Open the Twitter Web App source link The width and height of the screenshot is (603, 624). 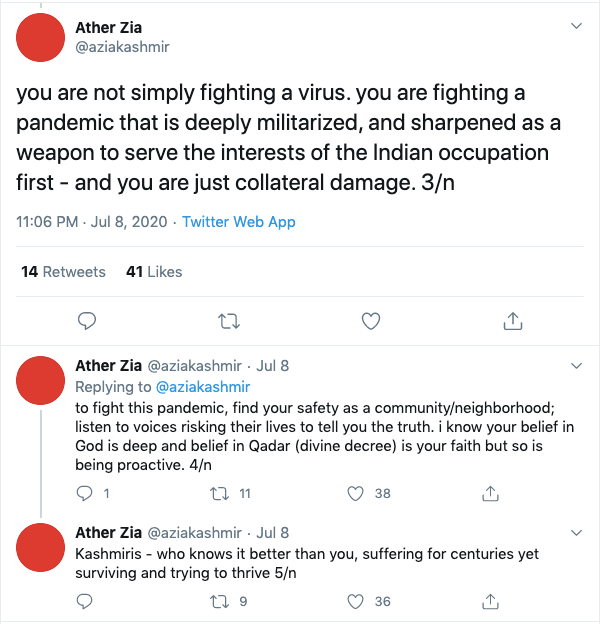coord(239,222)
